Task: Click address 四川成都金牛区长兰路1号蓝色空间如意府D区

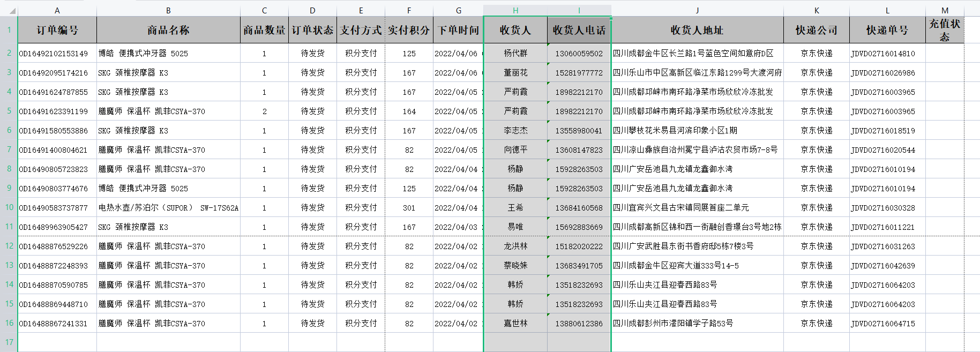Action: [697, 53]
